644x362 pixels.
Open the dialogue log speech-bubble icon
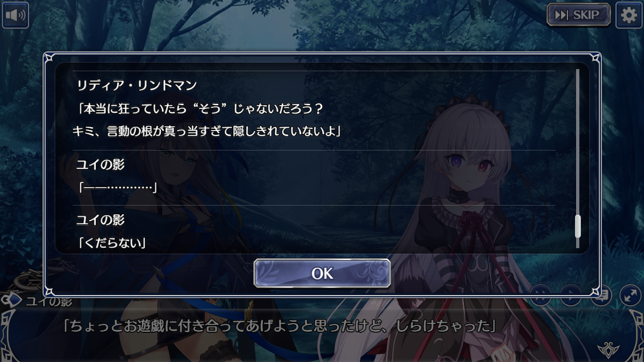point(601,295)
